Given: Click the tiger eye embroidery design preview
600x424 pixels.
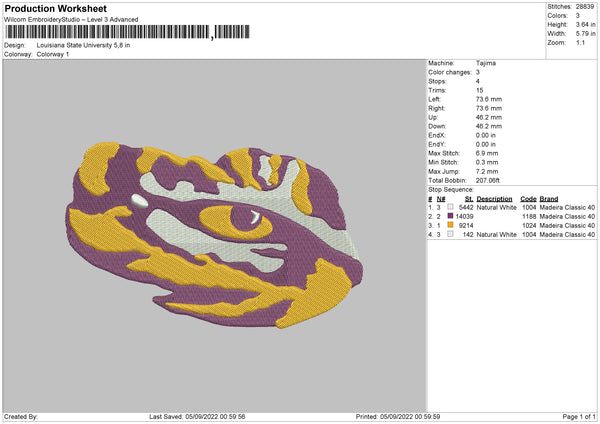Looking at the screenshot, I should coord(214,235).
